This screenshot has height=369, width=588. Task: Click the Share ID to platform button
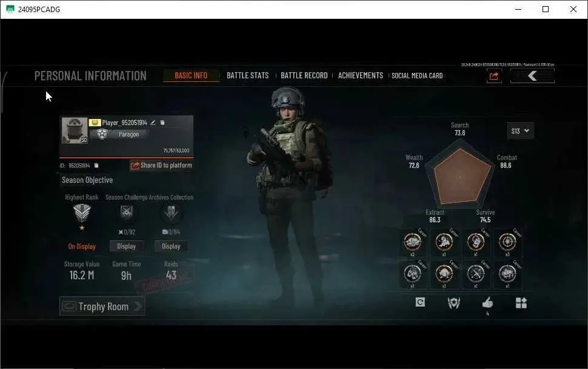pos(162,166)
